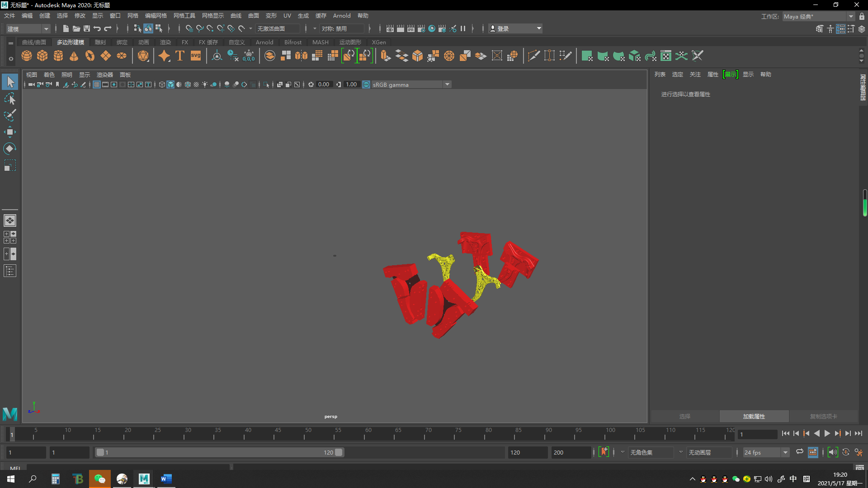The height and width of the screenshot is (488, 868).
Task: Click the polygon Type text tool
Action: tap(180, 56)
